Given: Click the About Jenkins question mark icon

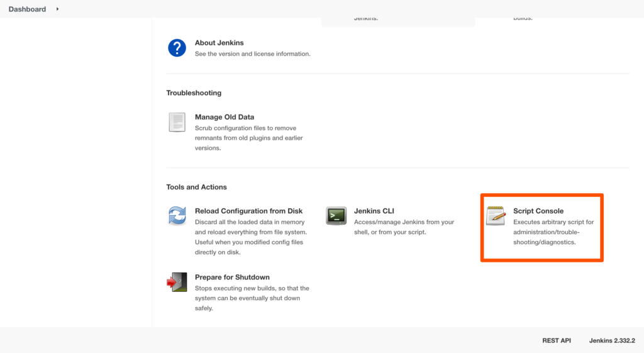Looking at the screenshot, I should pos(177,48).
